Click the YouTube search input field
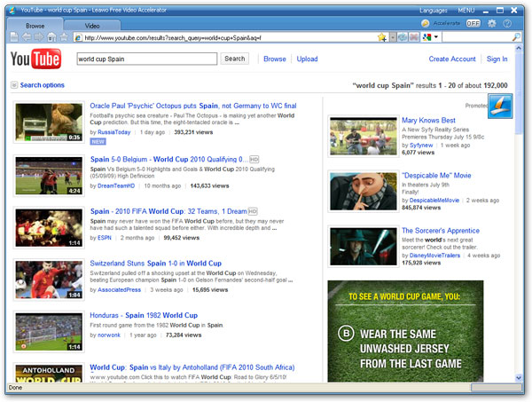532x402 pixels. (x=146, y=59)
